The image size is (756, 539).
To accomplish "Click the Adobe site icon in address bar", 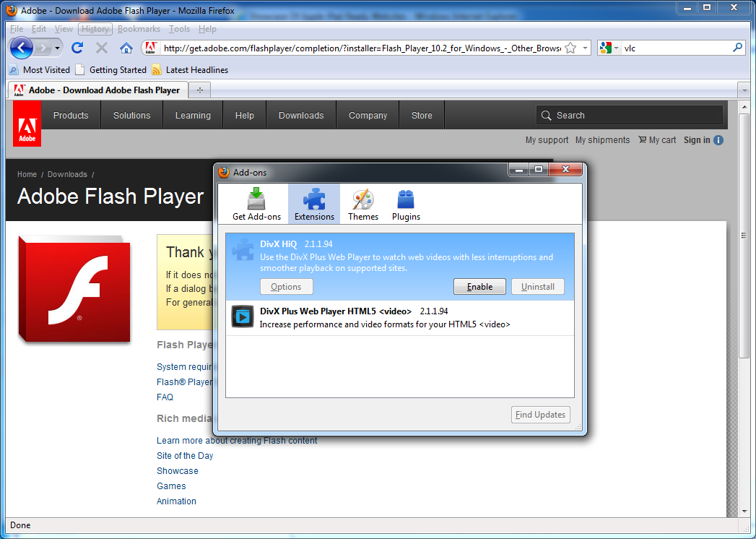I will coord(151,48).
